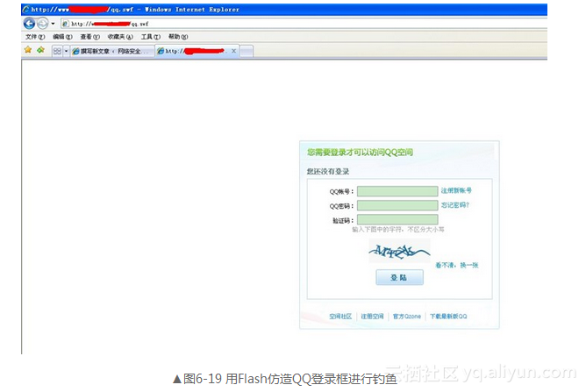Click the heading 您需要登录才可以访问QQ空间

[360, 153]
